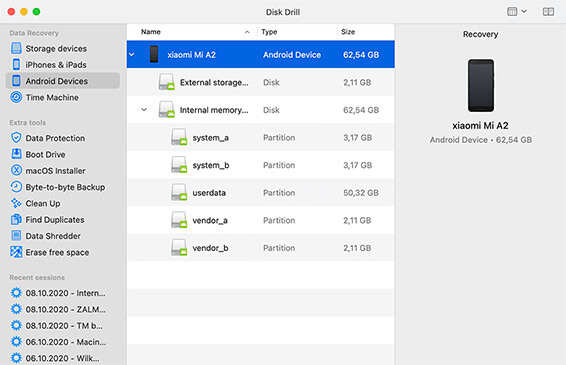Screen dimensions: 566x365
Task: Collapse the Internal memory disk tree
Action: pyautogui.click(x=144, y=110)
